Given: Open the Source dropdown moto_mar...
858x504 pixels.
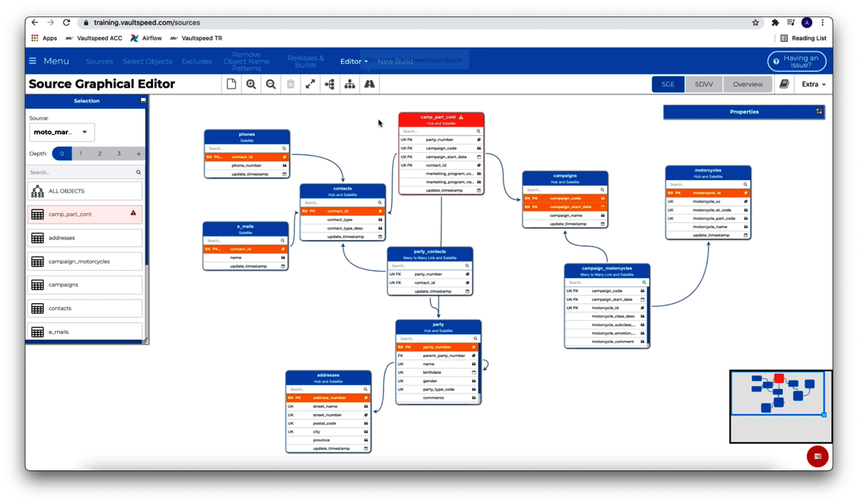Looking at the screenshot, I should pyautogui.click(x=61, y=132).
